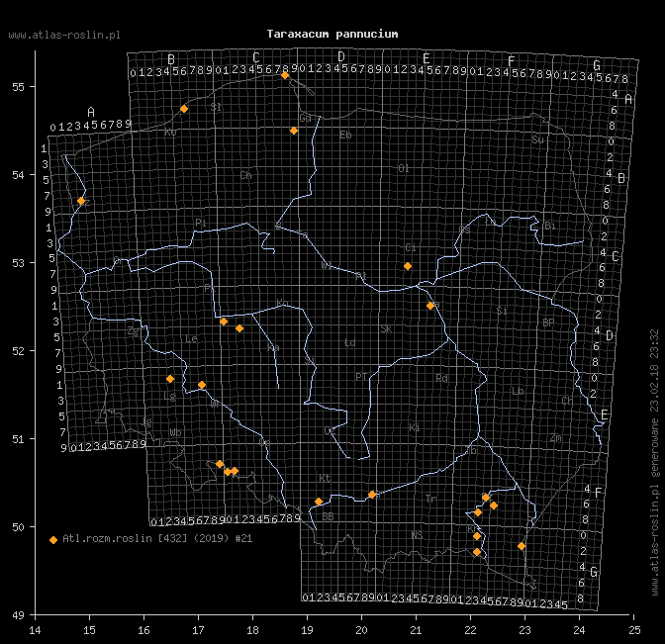The width and height of the screenshot is (665, 644).
Task: Select the orange marker left of Sl
Action: click(x=184, y=109)
